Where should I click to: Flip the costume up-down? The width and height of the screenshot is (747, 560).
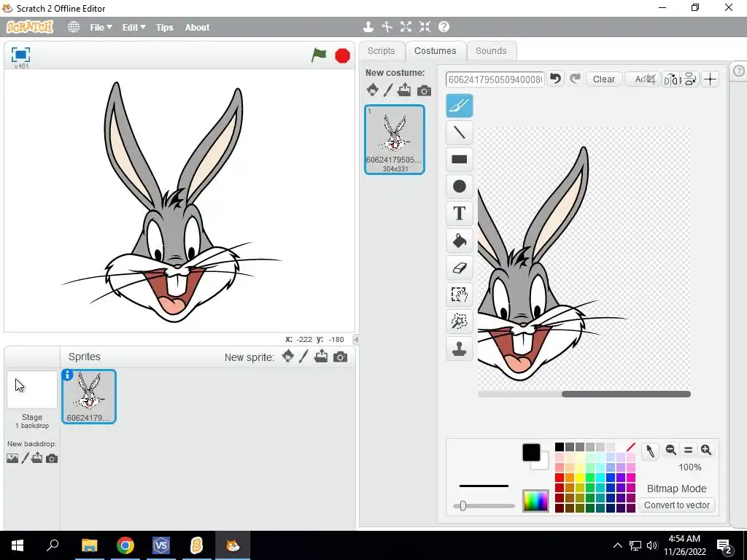click(x=690, y=79)
